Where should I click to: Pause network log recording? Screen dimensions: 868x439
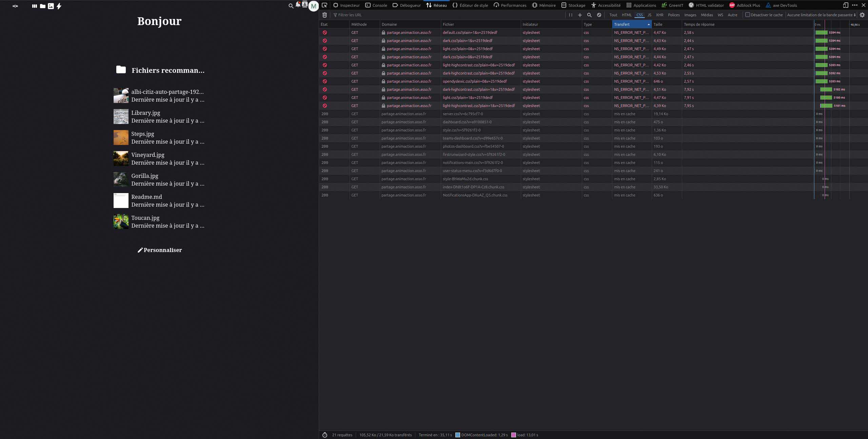pos(570,15)
